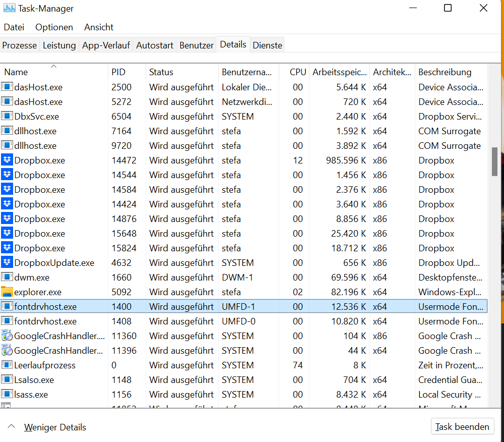The width and height of the screenshot is (504, 442).
Task: Select the Leerlaufprozess row name
Action: 45,365
